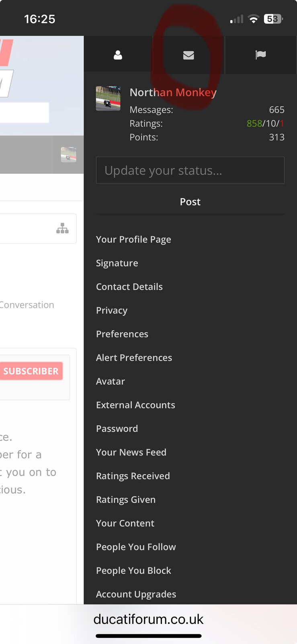Tap the ducatiforum.co.uk address bar
297x644 pixels.
(148, 619)
